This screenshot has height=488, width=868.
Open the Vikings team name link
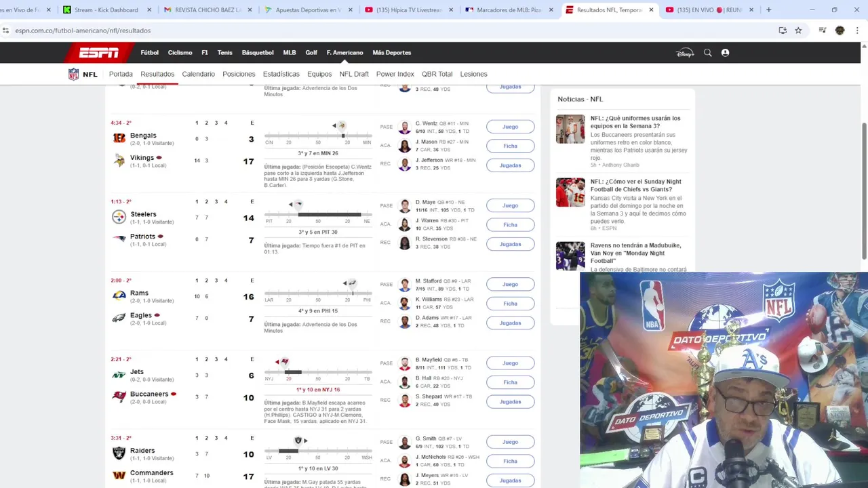coord(142,157)
